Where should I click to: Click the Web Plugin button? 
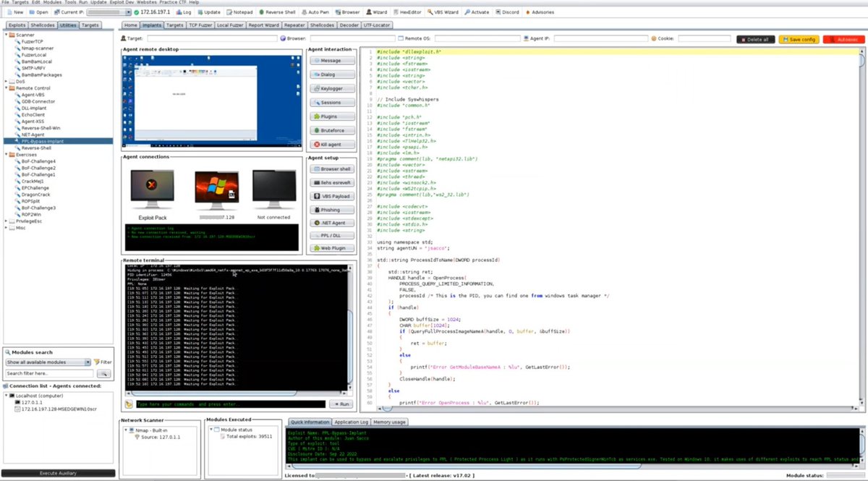pos(331,248)
